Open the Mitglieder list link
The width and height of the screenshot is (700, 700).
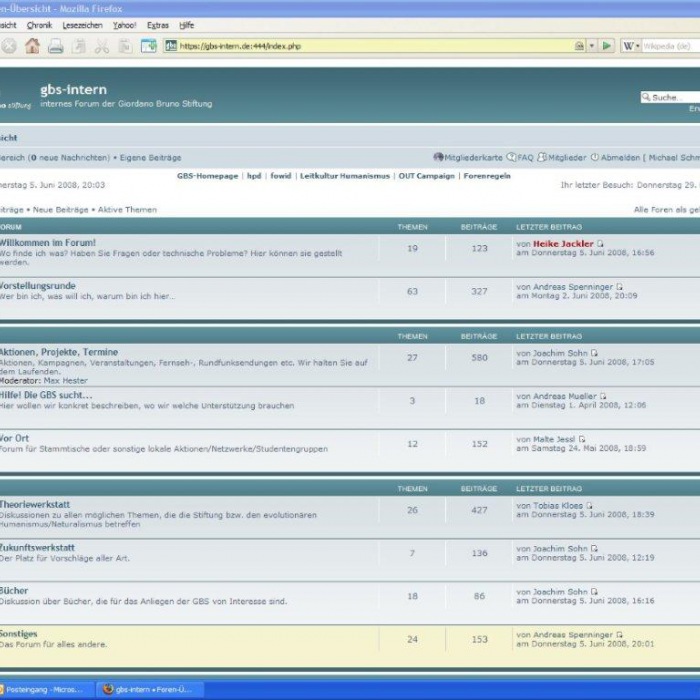coord(567,158)
